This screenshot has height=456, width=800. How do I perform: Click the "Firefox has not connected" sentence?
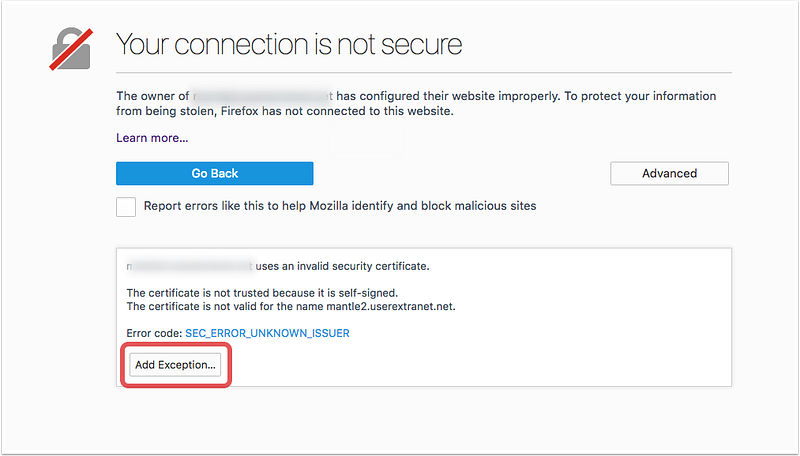(x=337, y=111)
